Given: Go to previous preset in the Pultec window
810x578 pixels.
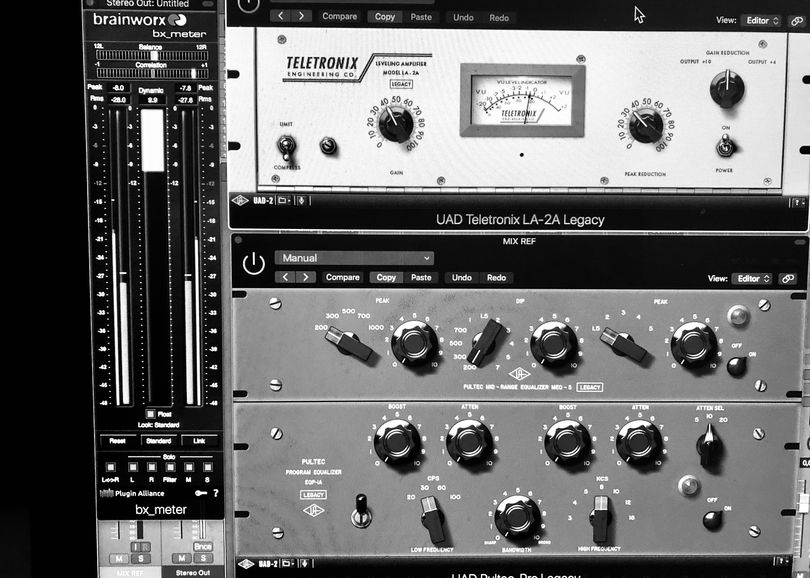Looking at the screenshot, I should coord(285,277).
